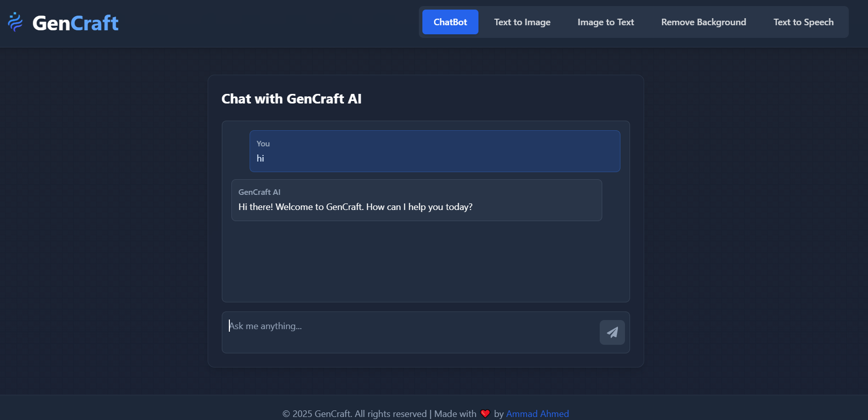Click the Chat with GenCraft AI heading
868x420 pixels.
(x=292, y=99)
